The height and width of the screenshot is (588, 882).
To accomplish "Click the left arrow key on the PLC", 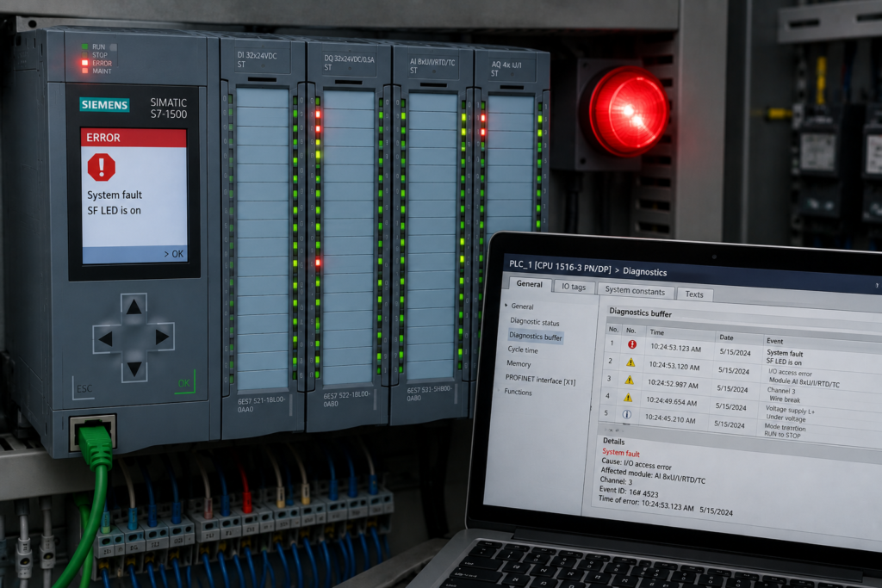I will [x=106, y=338].
